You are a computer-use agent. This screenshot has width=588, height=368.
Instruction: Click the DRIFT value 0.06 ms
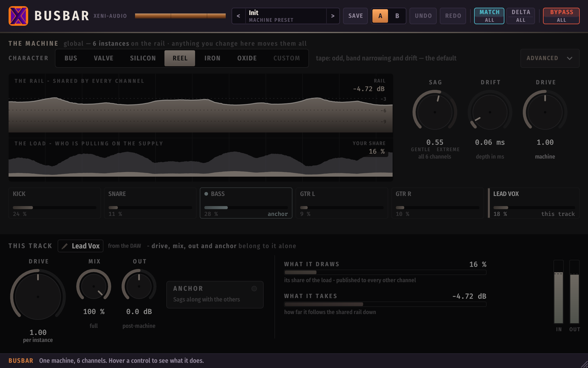click(x=490, y=142)
